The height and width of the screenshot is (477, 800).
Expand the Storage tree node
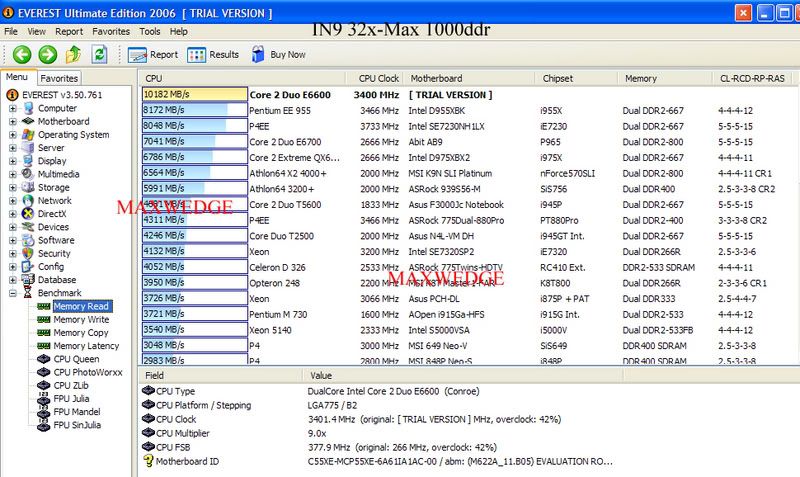[12, 188]
